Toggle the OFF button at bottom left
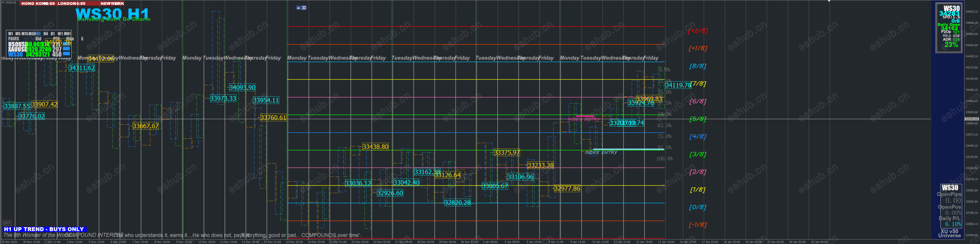This screenshot has height=244, width=980. 7,223
